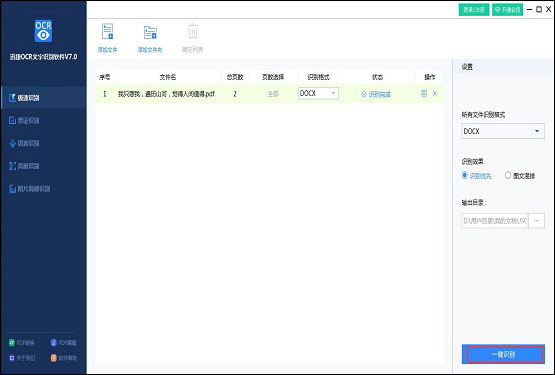Open Software Help in the sidebar footer
Viewport: 555px width, 375px height.
point(64,358)
